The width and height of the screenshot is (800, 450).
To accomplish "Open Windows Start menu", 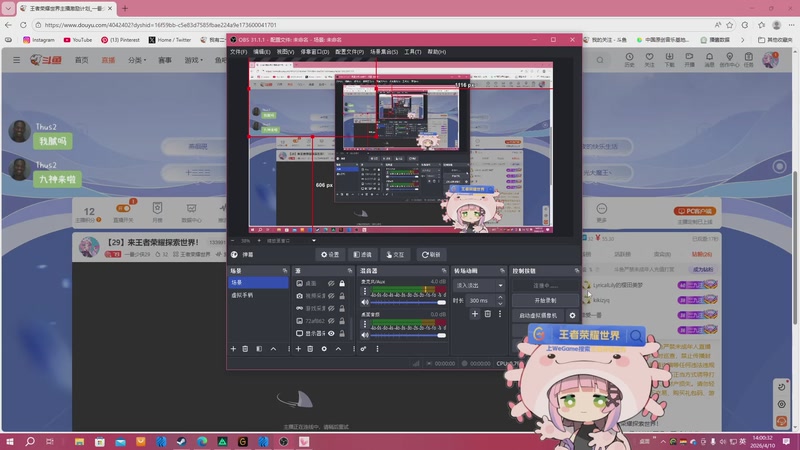I will [x=9, y=441].
